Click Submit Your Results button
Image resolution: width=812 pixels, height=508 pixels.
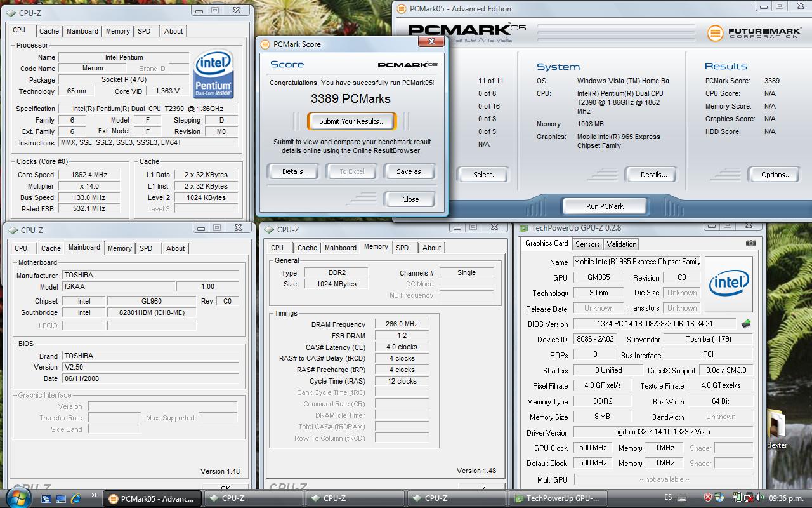click(x=351, y=121)
